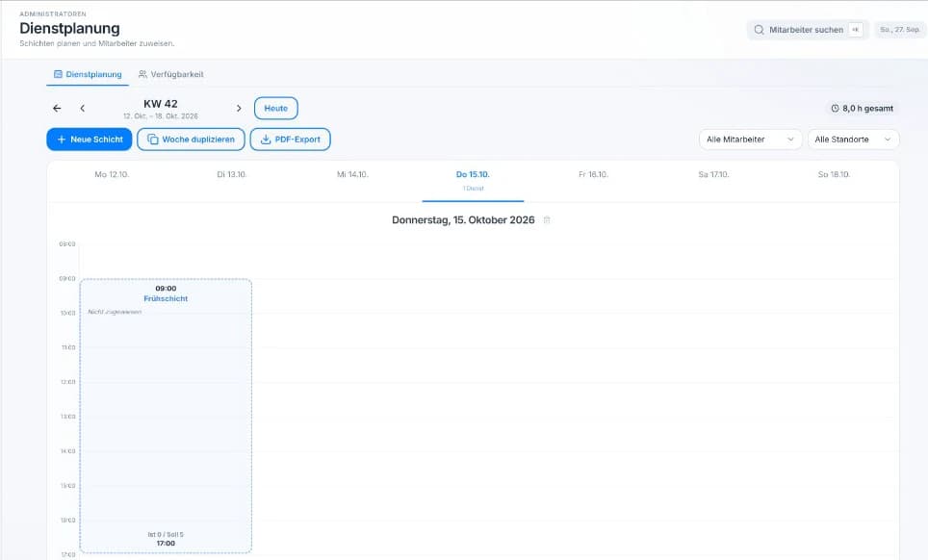
Task: Click the Sa., 27. Sep. date chip
Action: click(x=899, y=30)
